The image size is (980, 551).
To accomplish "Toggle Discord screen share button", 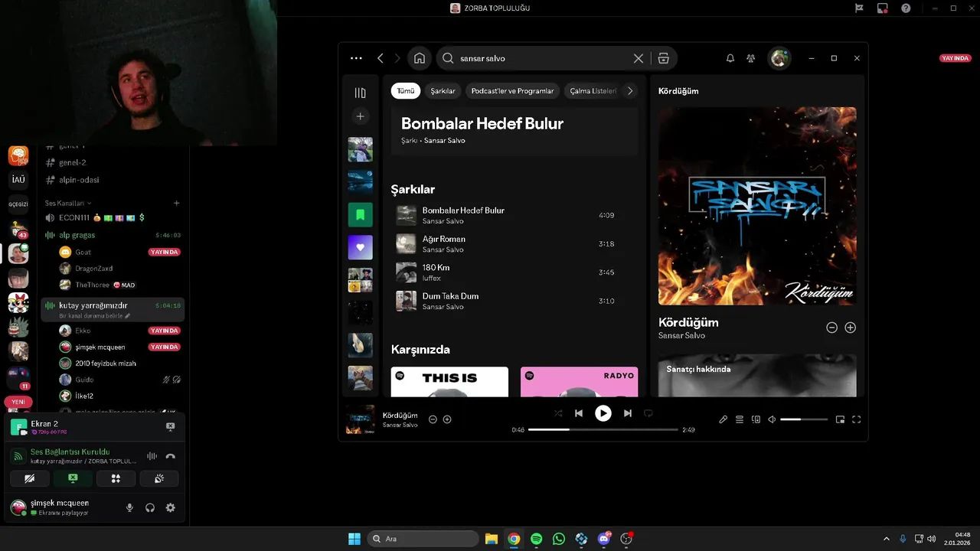I will (x=73, y=478).
